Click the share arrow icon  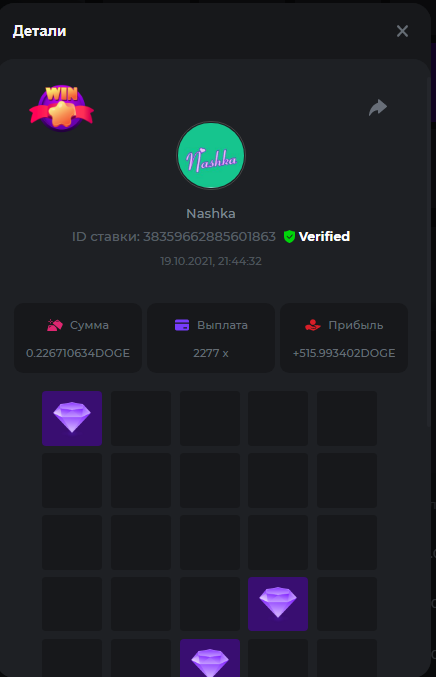click(378, 108)
